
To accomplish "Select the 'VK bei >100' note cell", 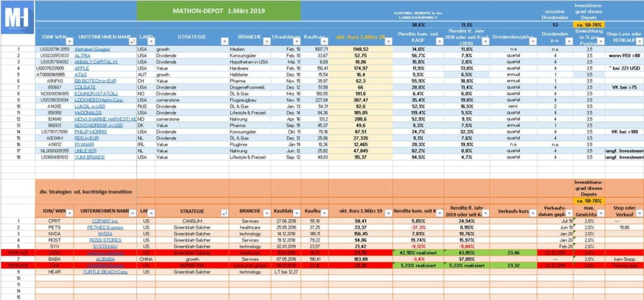I will 624,131.
